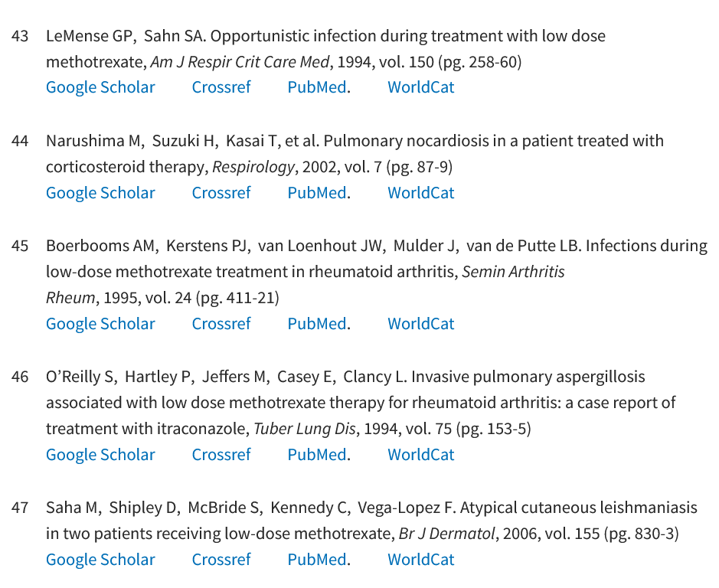719x588 pixels.
Task: Open Google Scholar for Boerbooms reference 45
Action: [100, 324]
